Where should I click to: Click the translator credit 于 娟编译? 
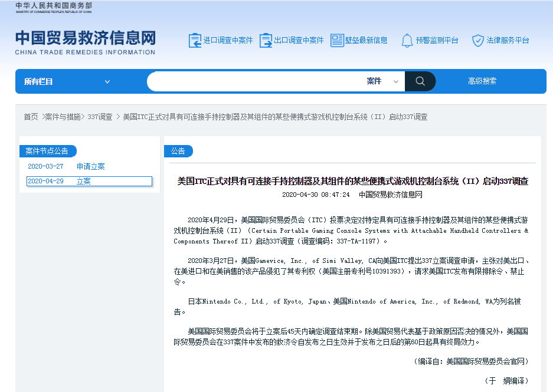[x=507, y=381]
